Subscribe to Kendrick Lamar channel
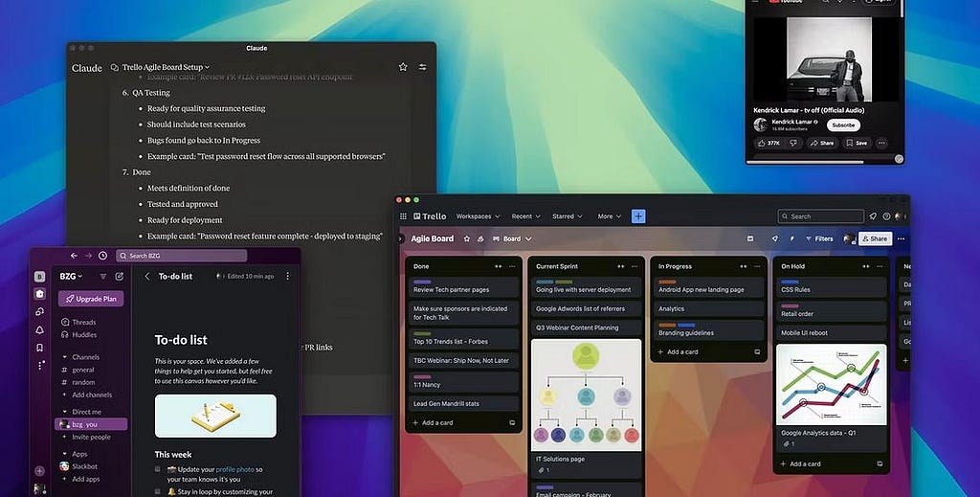Image resolution: width=980 pixels, height=497 pixels. [x=843, y=125]
